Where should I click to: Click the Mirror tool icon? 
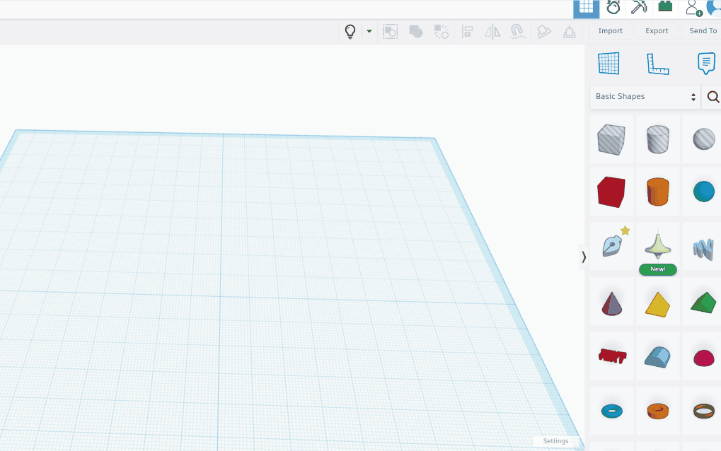[x=492, y=31]
